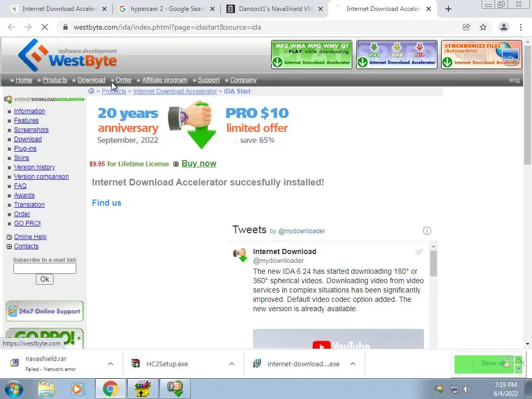Click the page scrollbar down arrow

pyautogui.click(x=527, y=344)
